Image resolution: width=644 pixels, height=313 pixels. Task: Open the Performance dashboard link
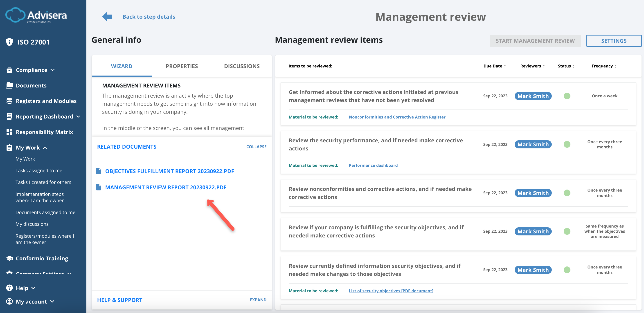[373, 165]
